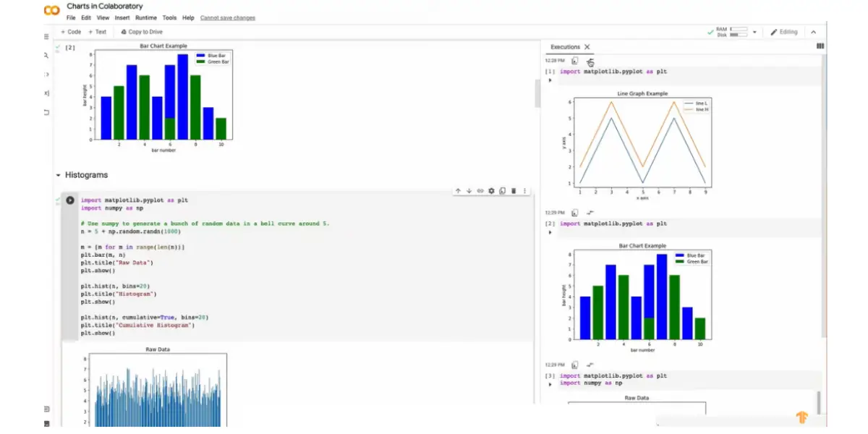Click import numpy line in execution [3]

click(x=591, y=383)
